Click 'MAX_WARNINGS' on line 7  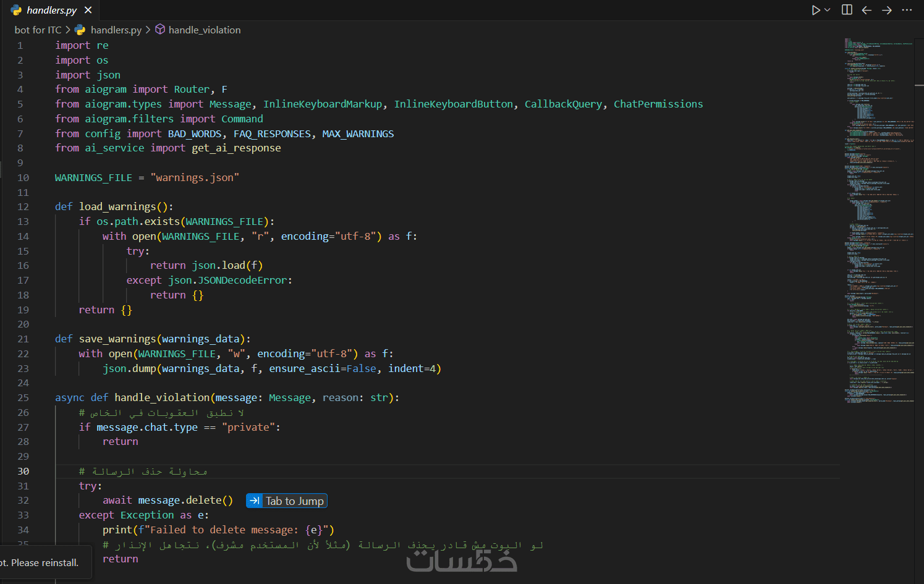point(358,133)
